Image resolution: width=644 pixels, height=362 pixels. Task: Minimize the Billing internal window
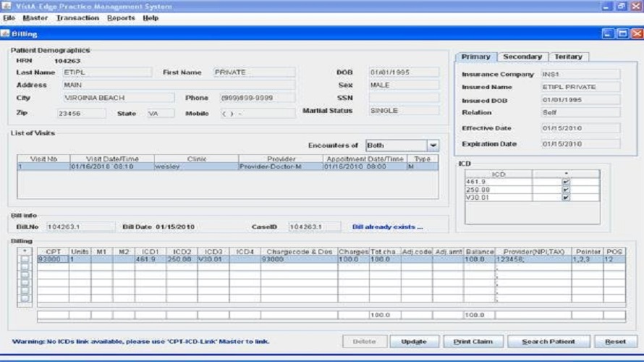click(x=608, y=33)
